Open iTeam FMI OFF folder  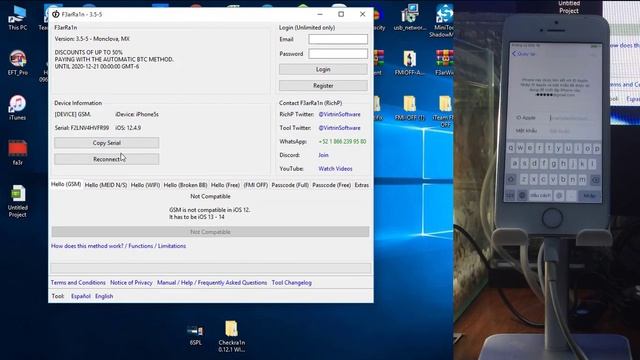point(444,111)
